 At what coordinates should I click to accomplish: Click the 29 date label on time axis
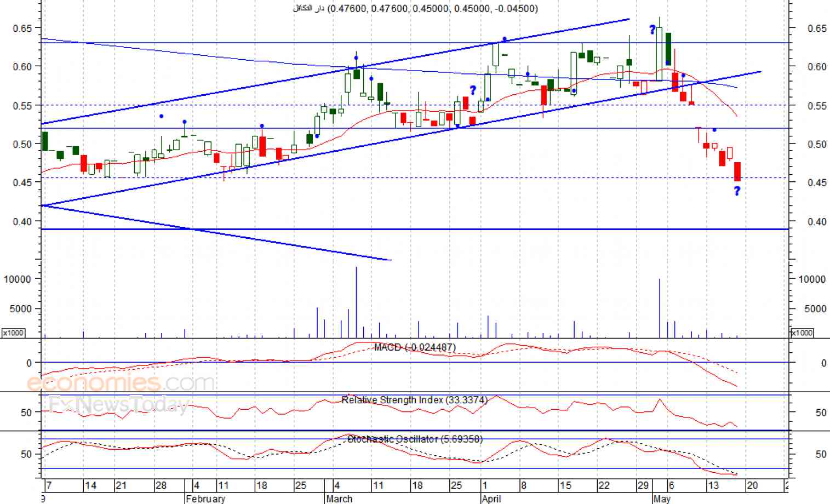tap(643, 485)
